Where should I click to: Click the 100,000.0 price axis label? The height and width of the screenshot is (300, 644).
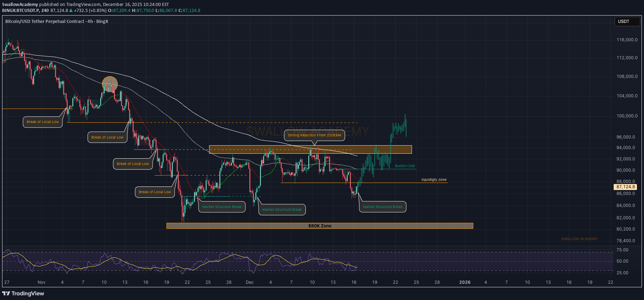(627, 116)
